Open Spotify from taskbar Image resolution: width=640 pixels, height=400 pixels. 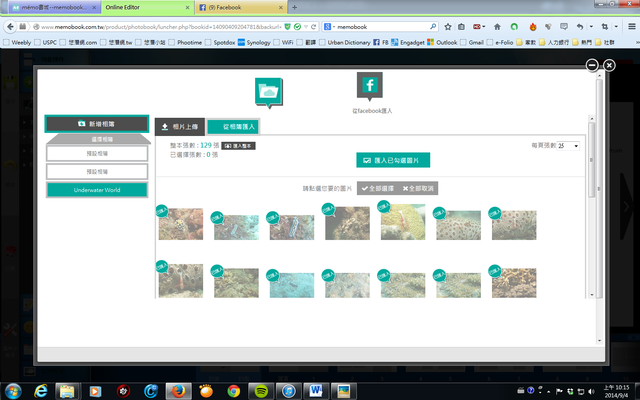click(261, 391)
